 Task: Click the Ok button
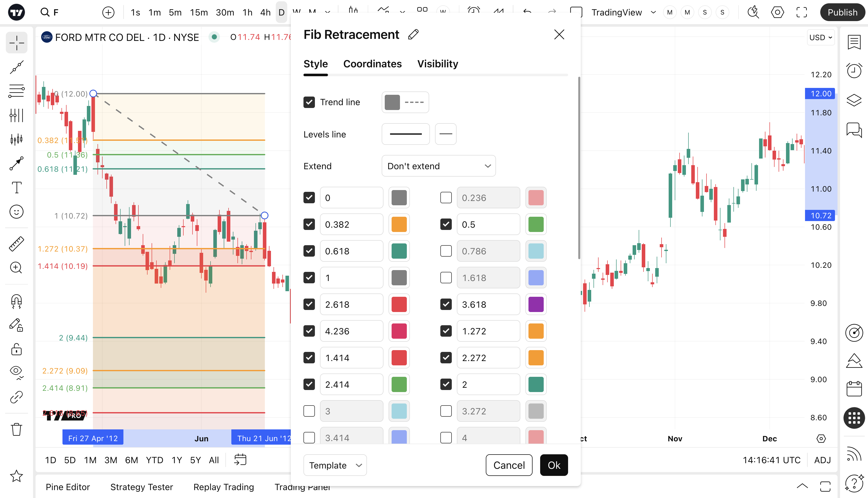554,465
